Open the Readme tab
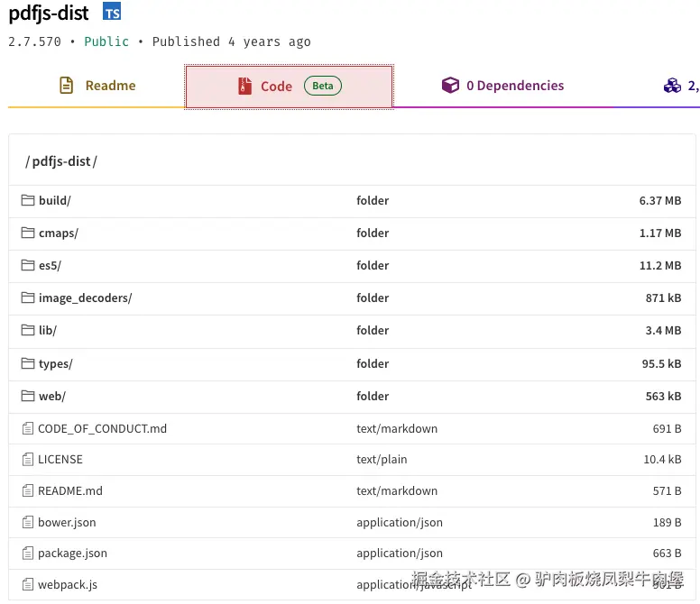The height and width of the screenshot is (604, 700). [x=97, y=86]
